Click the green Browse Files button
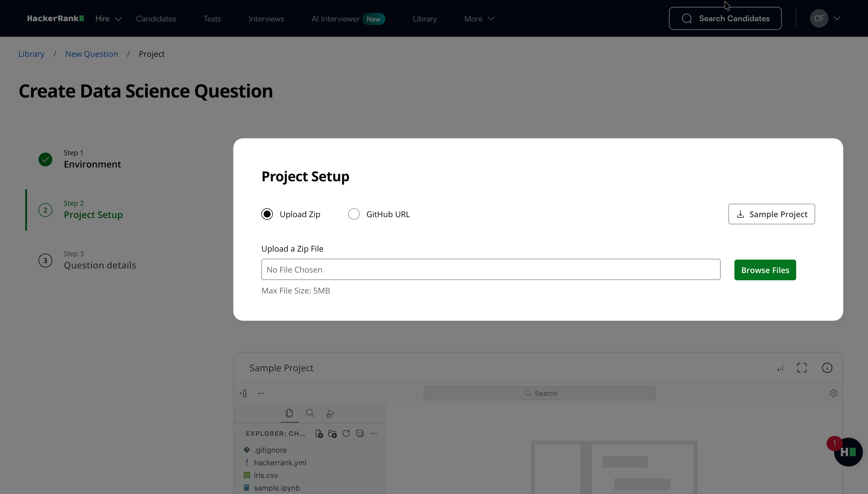The width and height of the screenshot is (868, 494). (765, 270)
